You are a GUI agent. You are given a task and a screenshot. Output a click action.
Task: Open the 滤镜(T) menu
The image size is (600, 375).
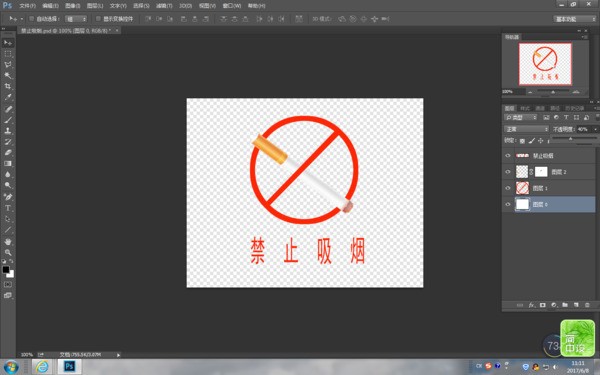(164, 6)
